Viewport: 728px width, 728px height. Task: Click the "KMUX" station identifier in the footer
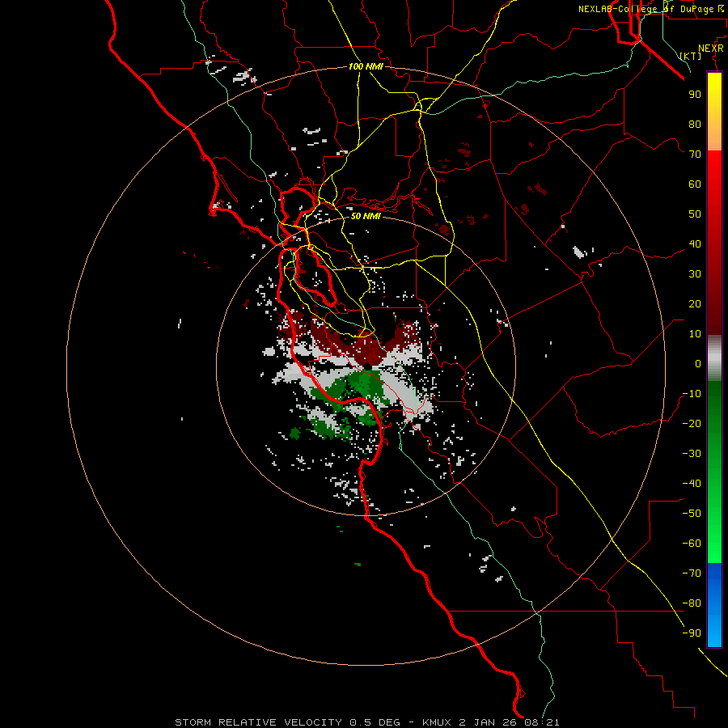click(x=437, y=722)
